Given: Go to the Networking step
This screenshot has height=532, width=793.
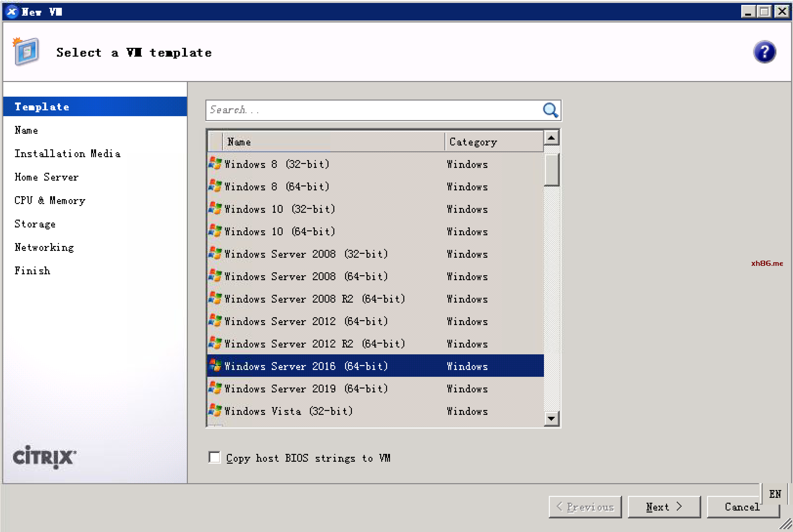Looking at the screenshot, I should pyautogui.click(x=44, y=247).
